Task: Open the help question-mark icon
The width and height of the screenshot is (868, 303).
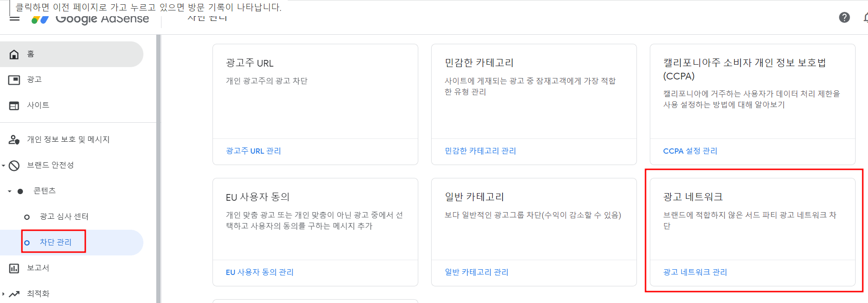Action: coord(845,17)
